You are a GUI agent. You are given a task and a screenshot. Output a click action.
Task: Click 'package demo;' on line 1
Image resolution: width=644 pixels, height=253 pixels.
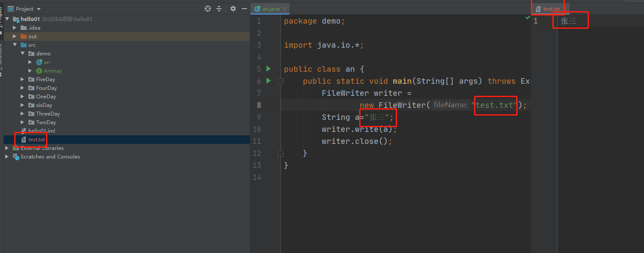point(314,21)
